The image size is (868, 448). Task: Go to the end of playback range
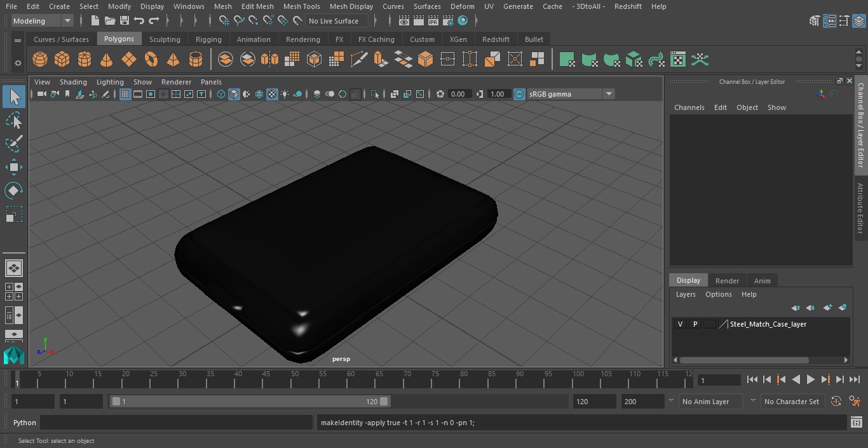tap(855, 379)
